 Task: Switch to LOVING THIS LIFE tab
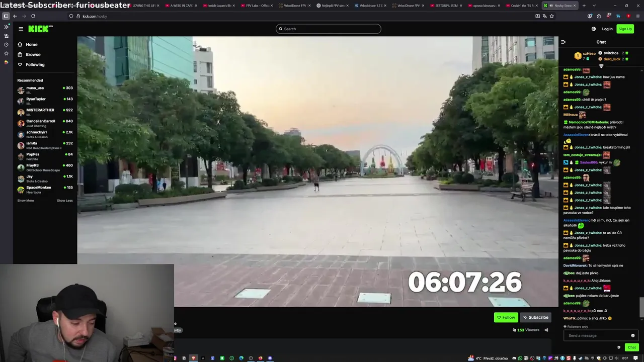(x=143, y=6)
